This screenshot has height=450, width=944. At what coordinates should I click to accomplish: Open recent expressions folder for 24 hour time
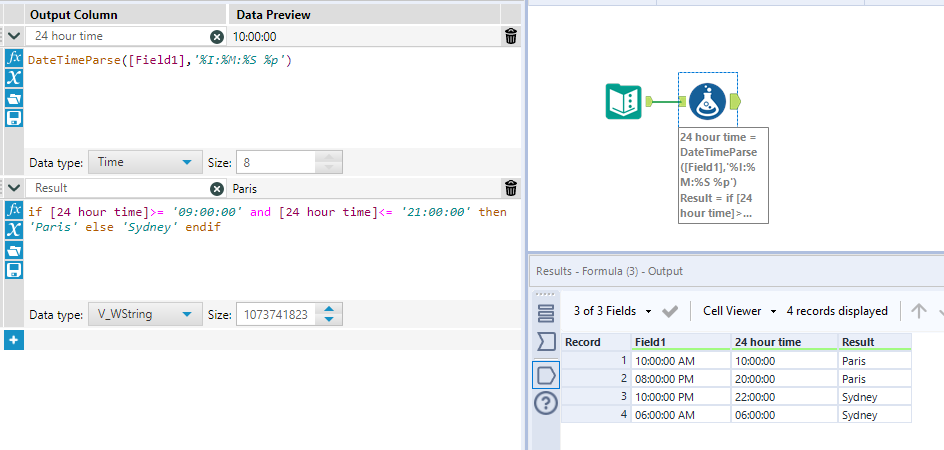tap(14, 98)
